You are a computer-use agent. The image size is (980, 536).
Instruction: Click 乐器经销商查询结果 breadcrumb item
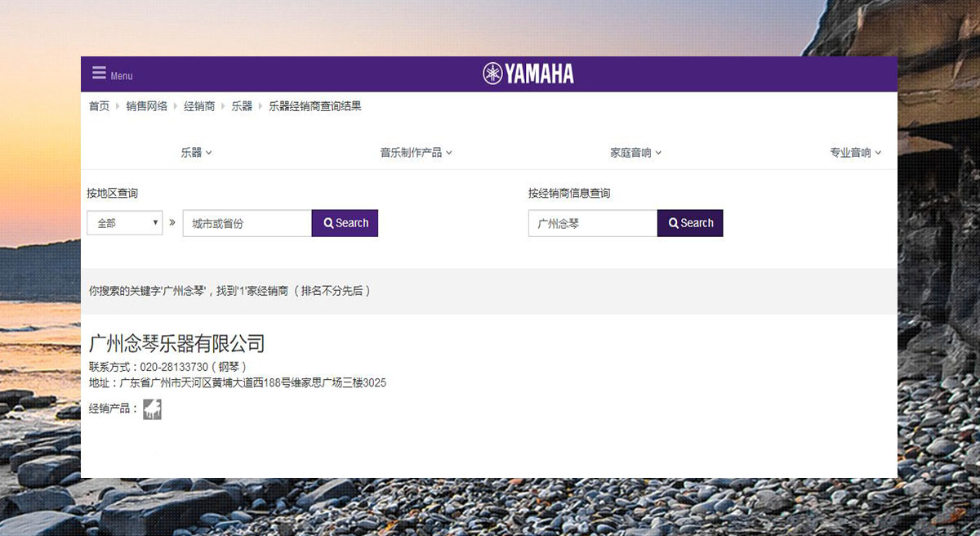[x=314, y=106]
